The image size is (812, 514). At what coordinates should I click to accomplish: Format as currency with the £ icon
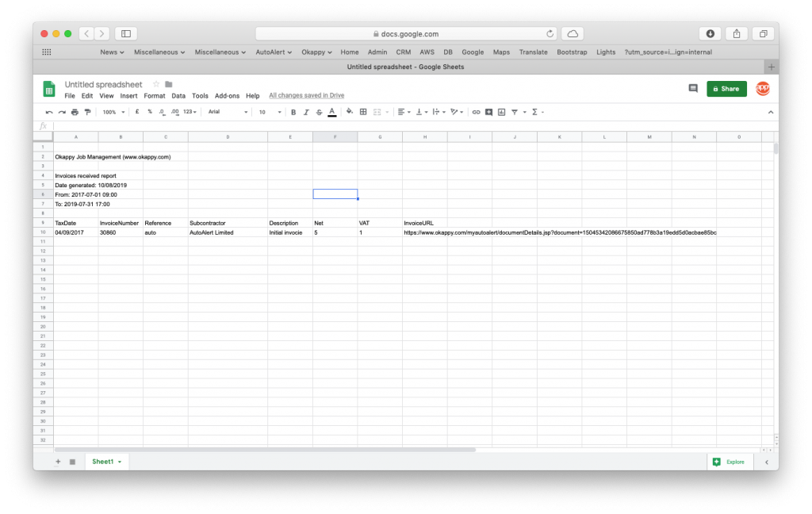click(137, 112)
